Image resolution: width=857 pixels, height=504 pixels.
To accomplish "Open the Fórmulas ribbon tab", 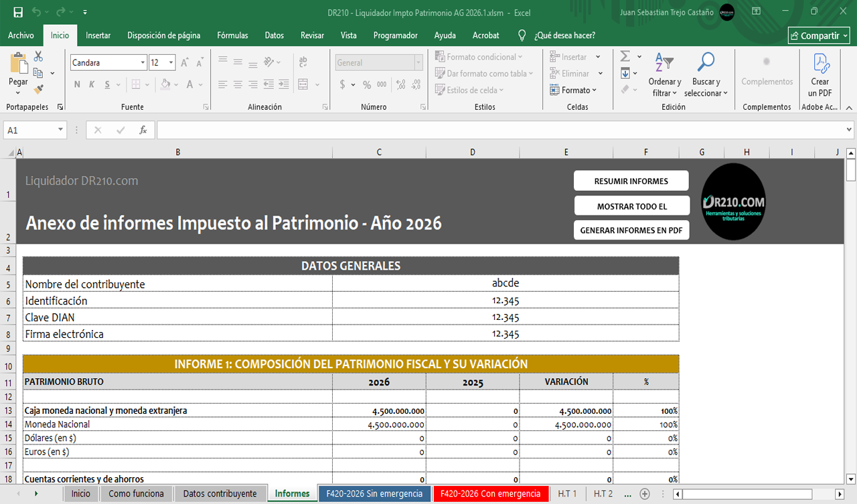I will pos(232,35).
